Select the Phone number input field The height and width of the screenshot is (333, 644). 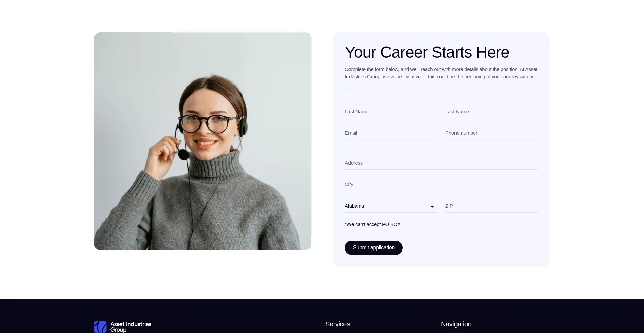pyautogui.click(x=491, y=133)
